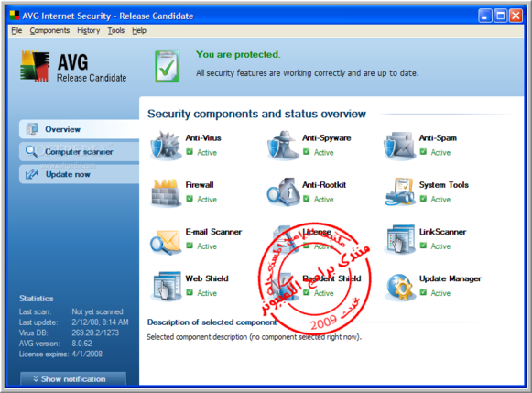The height and width of the screenshot is (393, 532).
Task: Select the Anti-Spyware label
Action: [x=326, y=138]
